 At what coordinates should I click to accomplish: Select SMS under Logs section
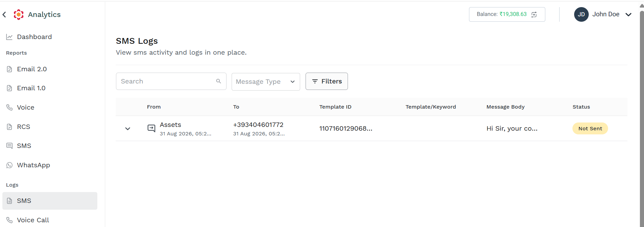pyautogui.click(x=50, y=201)
